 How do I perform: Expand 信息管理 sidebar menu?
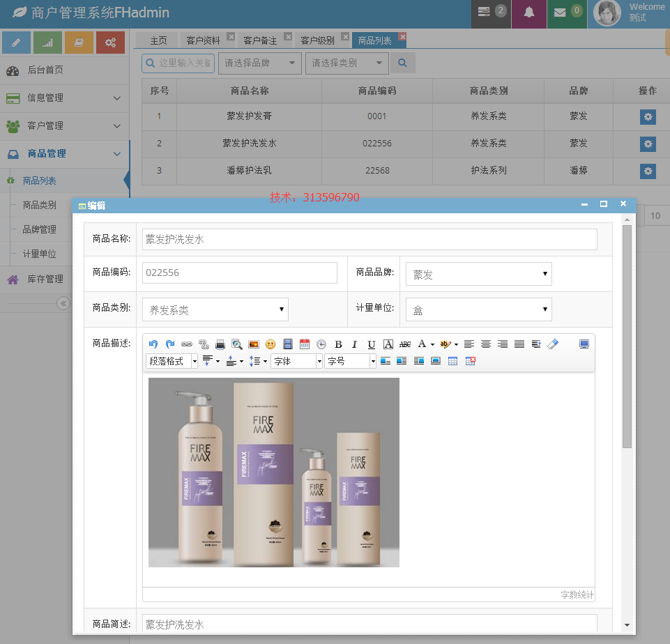65,98
